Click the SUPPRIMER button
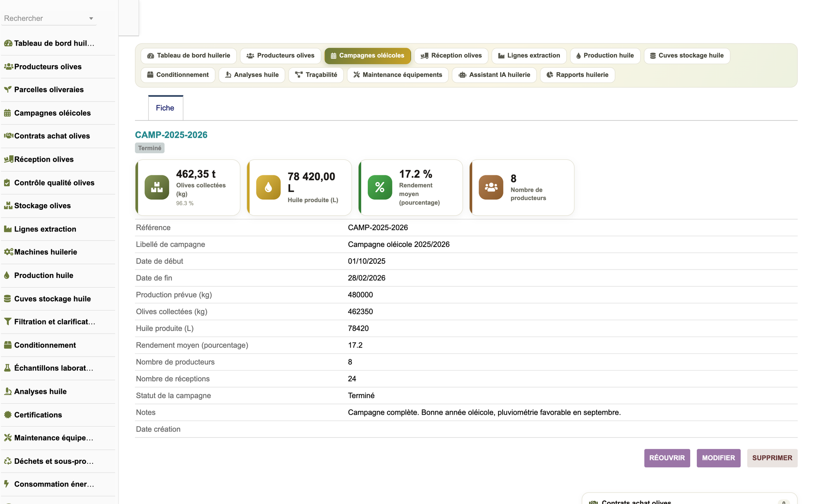The width and height of the screenshot is (815, 504). (x=772, y=458)
